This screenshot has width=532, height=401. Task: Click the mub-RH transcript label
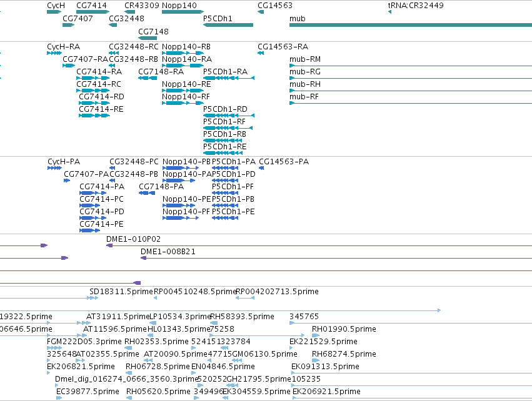point(305,84)
